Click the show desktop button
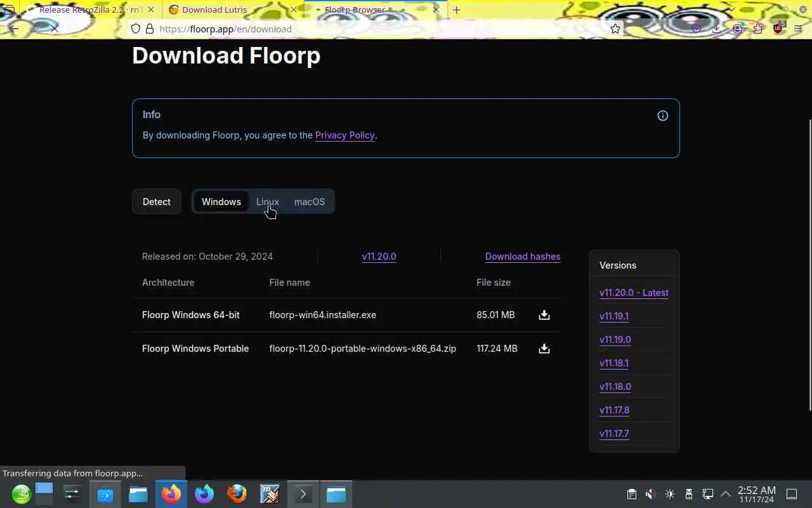 792,494
